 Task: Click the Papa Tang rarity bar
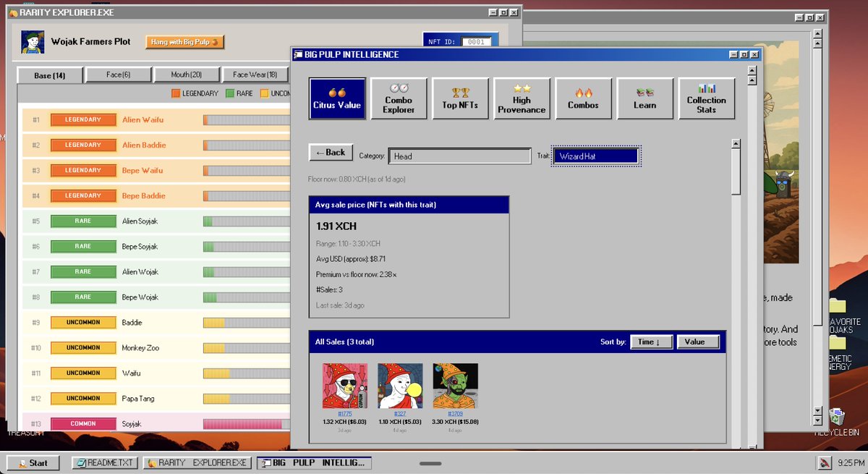coord(247,399)
